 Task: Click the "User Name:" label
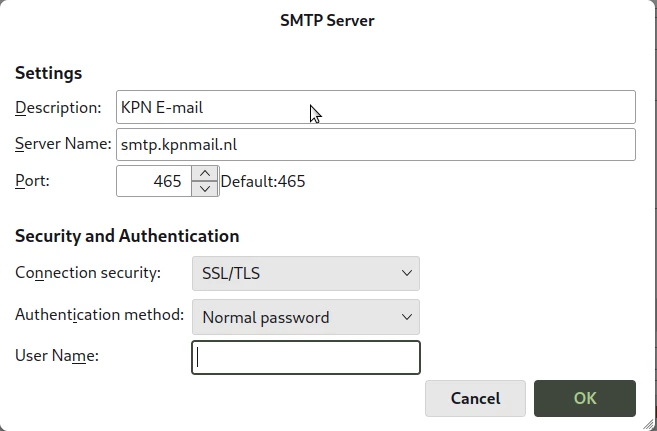point(56,355)
